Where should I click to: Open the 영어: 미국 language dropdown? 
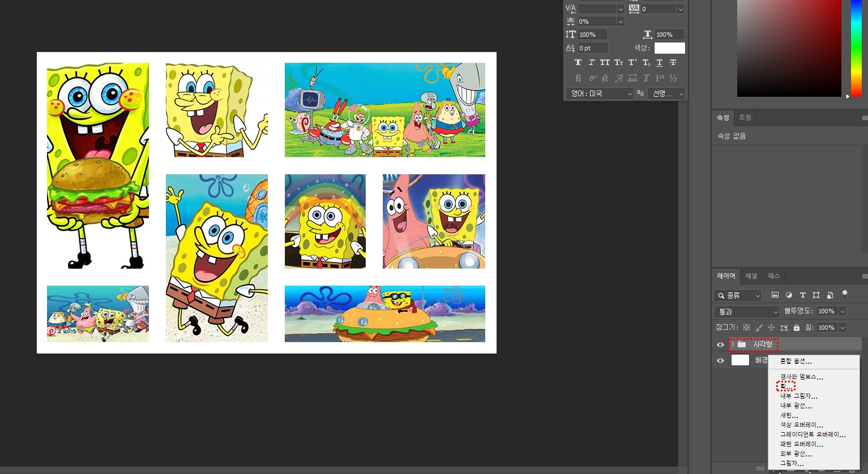point(600,93)
